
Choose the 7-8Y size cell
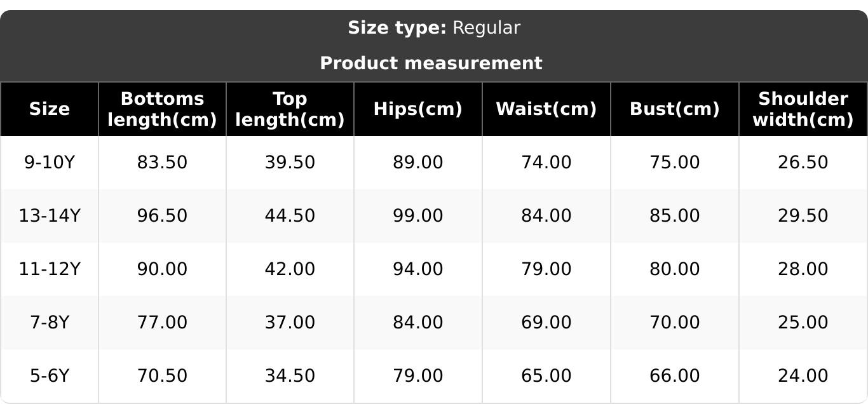(50, 323)
